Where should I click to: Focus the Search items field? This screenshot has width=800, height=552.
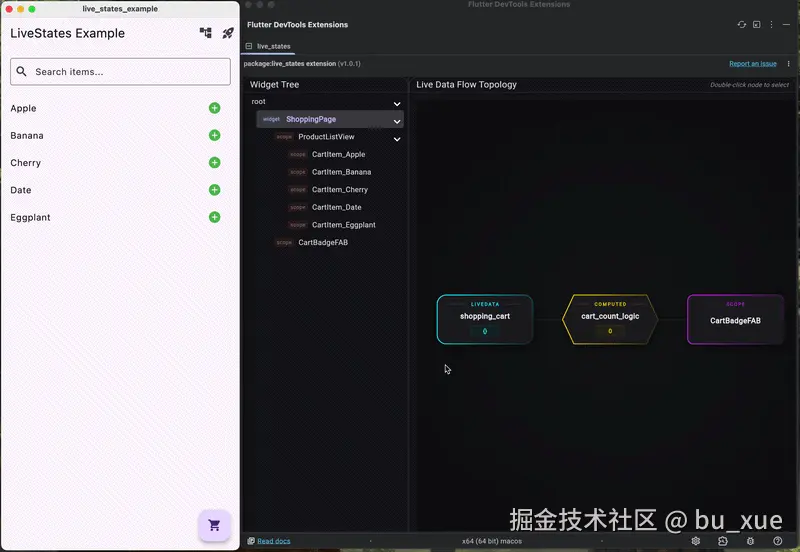(120, 71)
